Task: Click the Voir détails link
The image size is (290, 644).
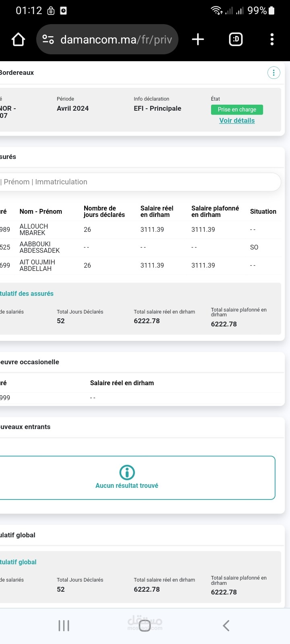Action: (237, 120)
